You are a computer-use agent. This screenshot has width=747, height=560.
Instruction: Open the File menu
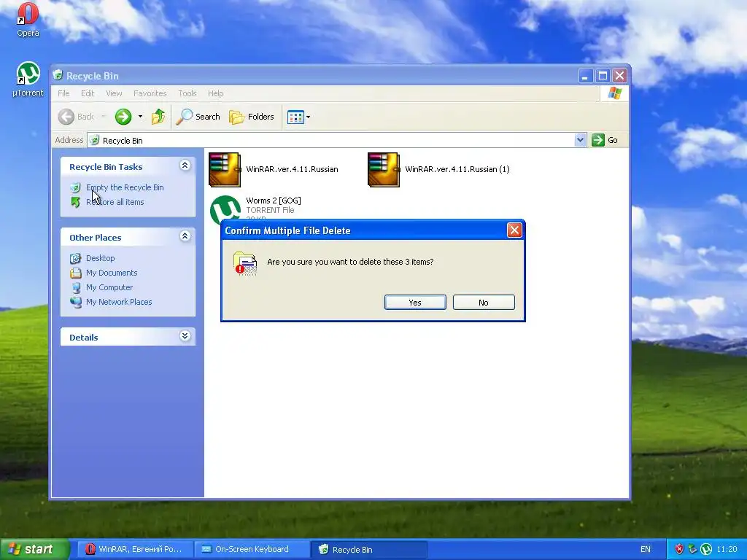[64, 93]
